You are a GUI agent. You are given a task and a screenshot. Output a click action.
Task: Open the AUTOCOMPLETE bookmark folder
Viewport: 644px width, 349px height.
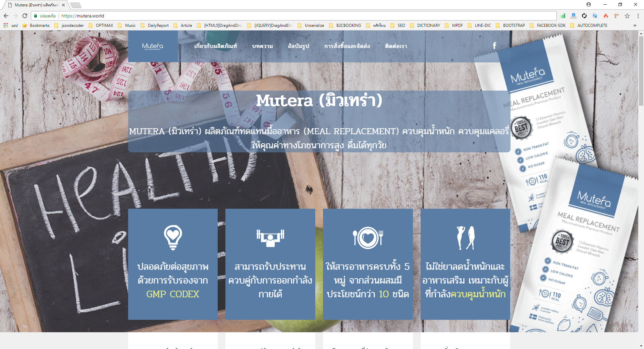pos(589,25)
